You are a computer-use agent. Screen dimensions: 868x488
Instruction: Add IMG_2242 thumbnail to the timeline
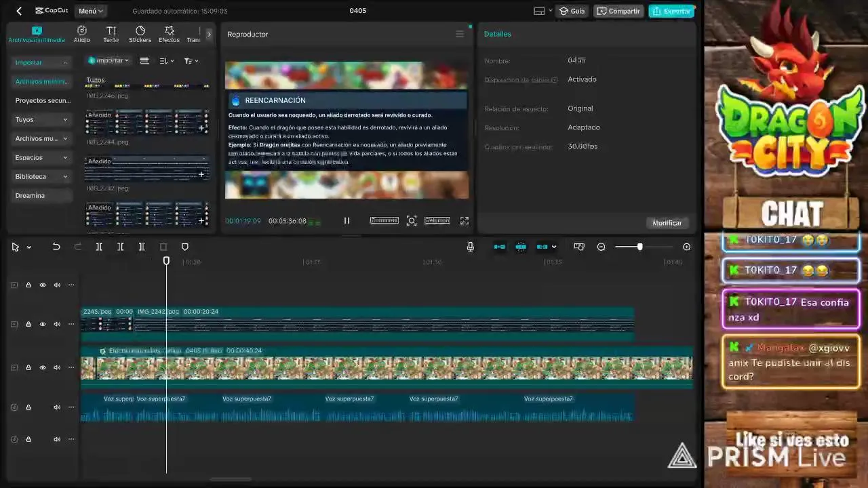201,174
